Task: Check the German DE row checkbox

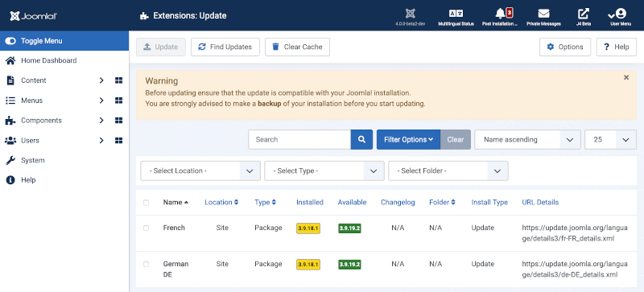Action: [x=146, y=264]
